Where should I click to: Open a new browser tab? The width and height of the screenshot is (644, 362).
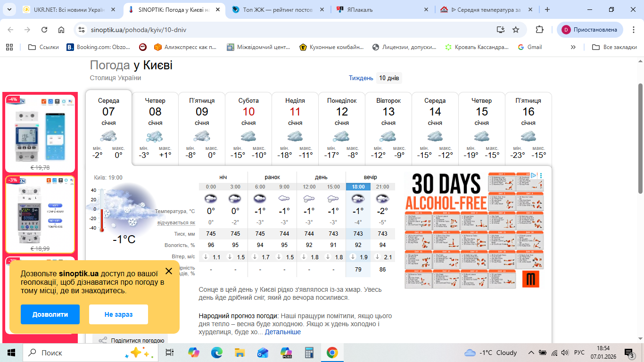(547, 9)
